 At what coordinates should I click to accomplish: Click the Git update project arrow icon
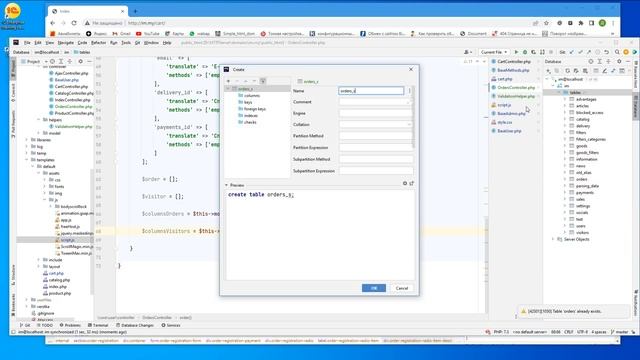coord(572,52)
